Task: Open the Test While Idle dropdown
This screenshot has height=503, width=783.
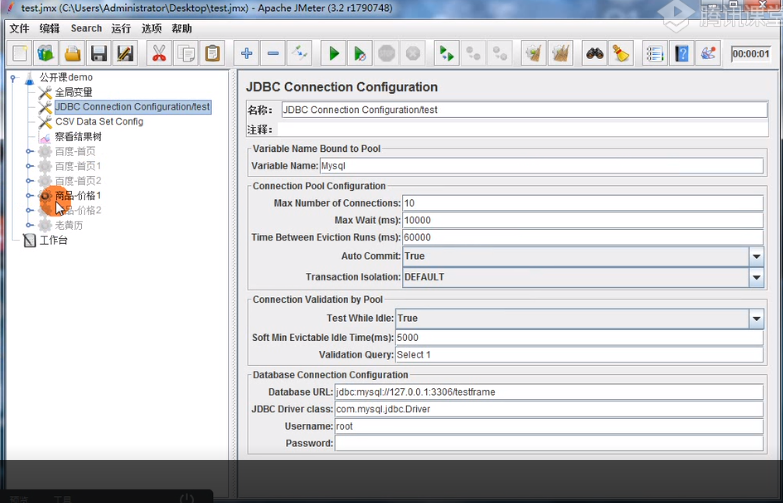Action: (757, 318)
